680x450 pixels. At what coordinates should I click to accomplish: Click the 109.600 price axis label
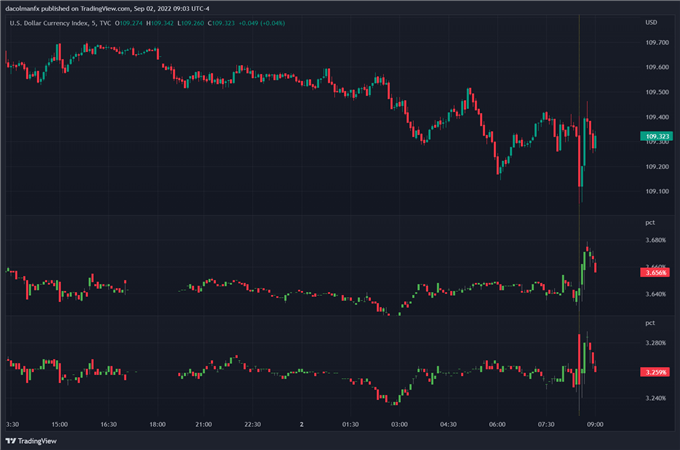point(657,67)
